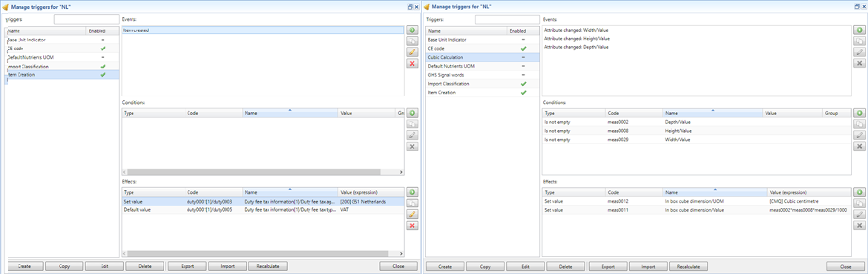Image resolution: width=868 pixels, height=274 pixels.
Task: Add effect green plus in right window
Action: pyautogui.click(x=859, y=192)
